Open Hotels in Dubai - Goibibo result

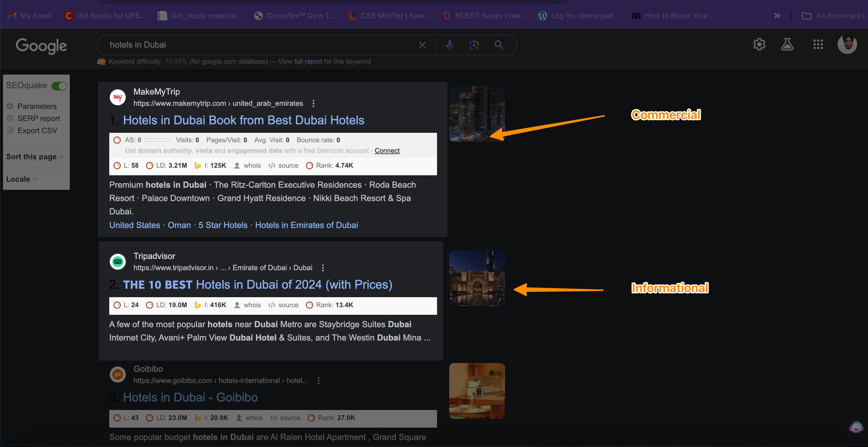[190, 398]
